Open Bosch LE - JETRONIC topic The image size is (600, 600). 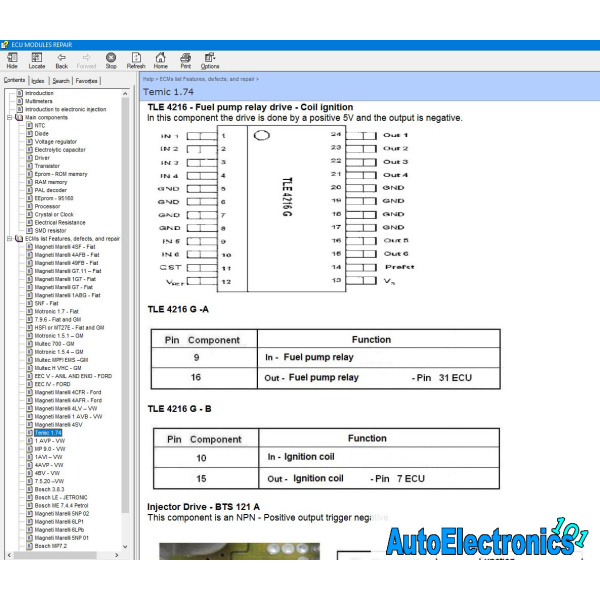click(60, 497)
